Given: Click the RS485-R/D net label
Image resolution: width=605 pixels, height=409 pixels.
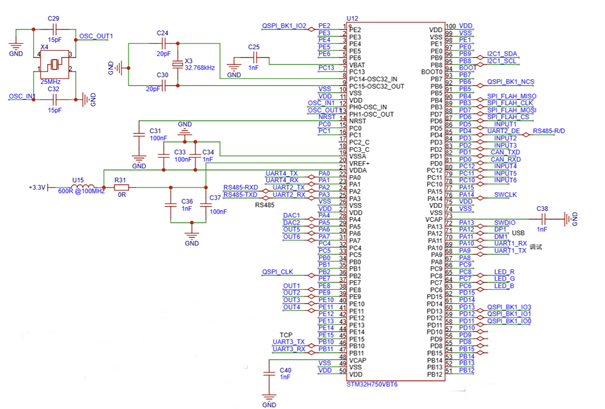Looking at the screenshot, I should 549,131.
